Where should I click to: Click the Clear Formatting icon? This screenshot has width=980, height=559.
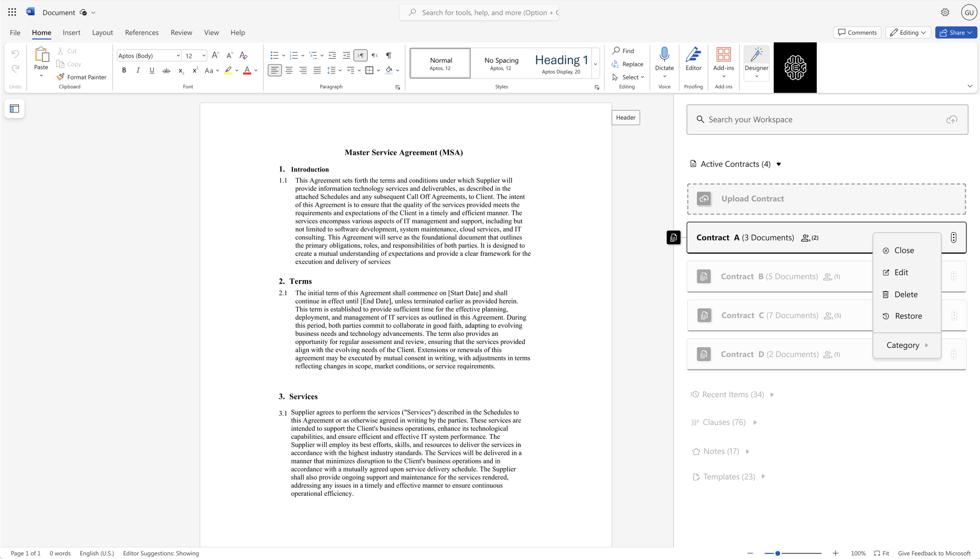coord(243,56)
